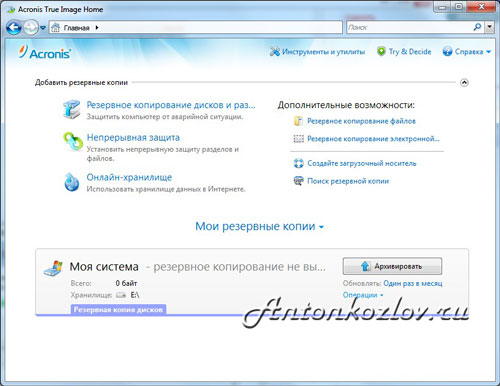Viewport: 500px width, 386px height.
Task: Click Использовать хранилище данных в Интернете description
Action: click(x=166, y=189)
